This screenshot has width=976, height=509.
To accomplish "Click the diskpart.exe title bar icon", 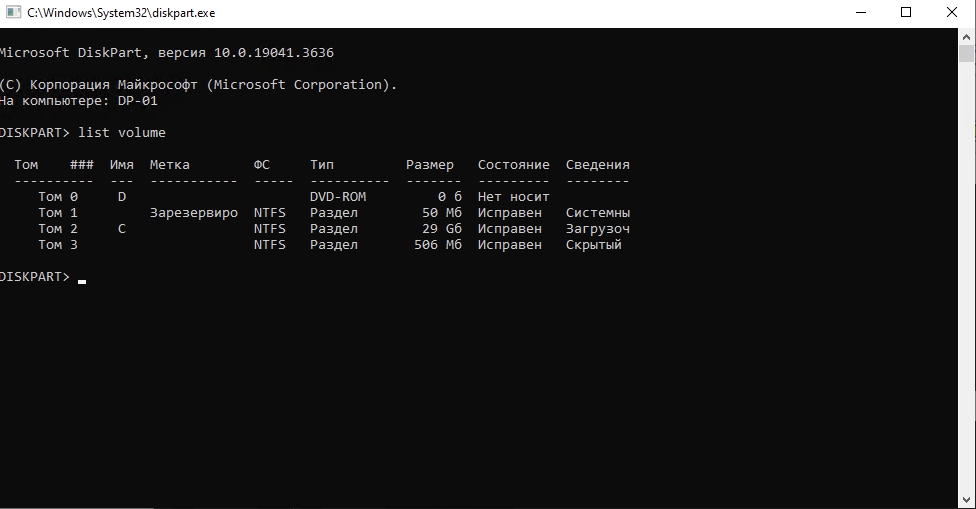I will coord(12,13).
